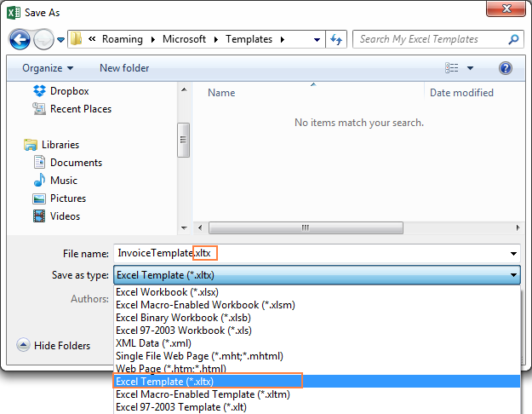Image resolution: width=532 pixels, height=414 pixels.
Task: Open Help via the question mark icon
Action: pos(505,68)
